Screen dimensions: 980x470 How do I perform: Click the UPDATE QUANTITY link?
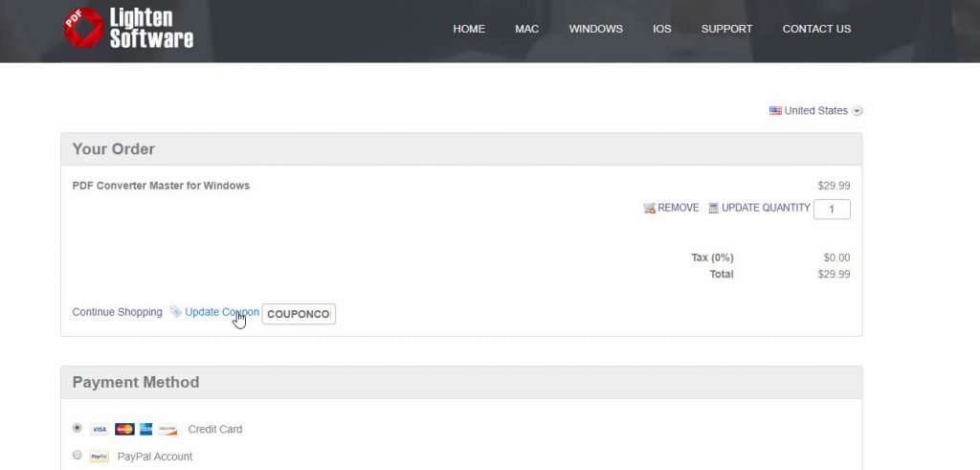pos(766,208)
